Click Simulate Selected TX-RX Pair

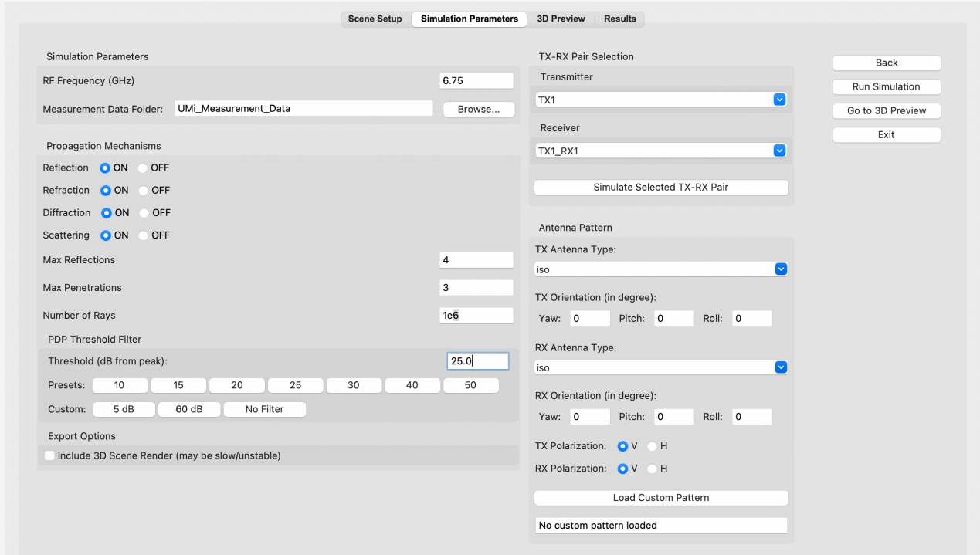pyautogui.click(x=661, y=188)
